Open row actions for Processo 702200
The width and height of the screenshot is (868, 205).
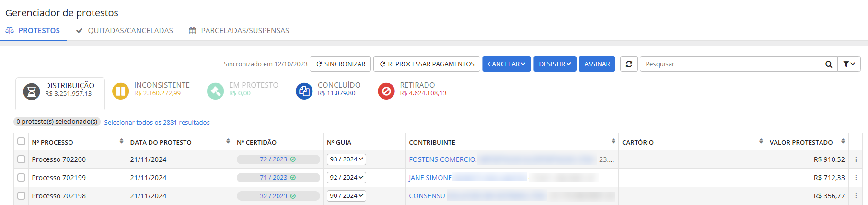tap(856, 159)
